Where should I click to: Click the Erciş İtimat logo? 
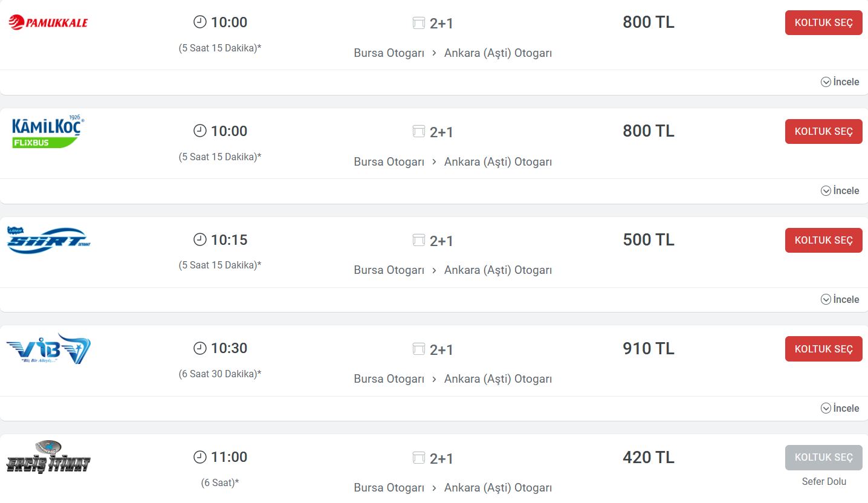[x=48, y=457]
